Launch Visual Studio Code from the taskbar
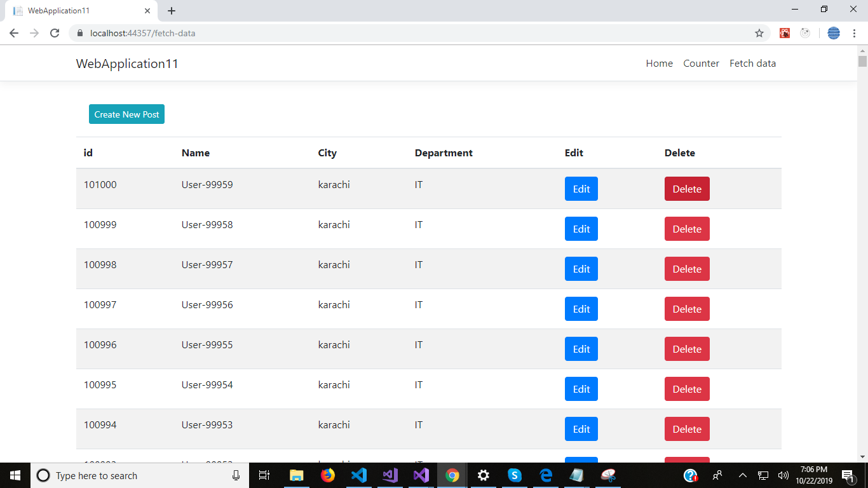Screen dimensions: 868x488 point(359,475)
